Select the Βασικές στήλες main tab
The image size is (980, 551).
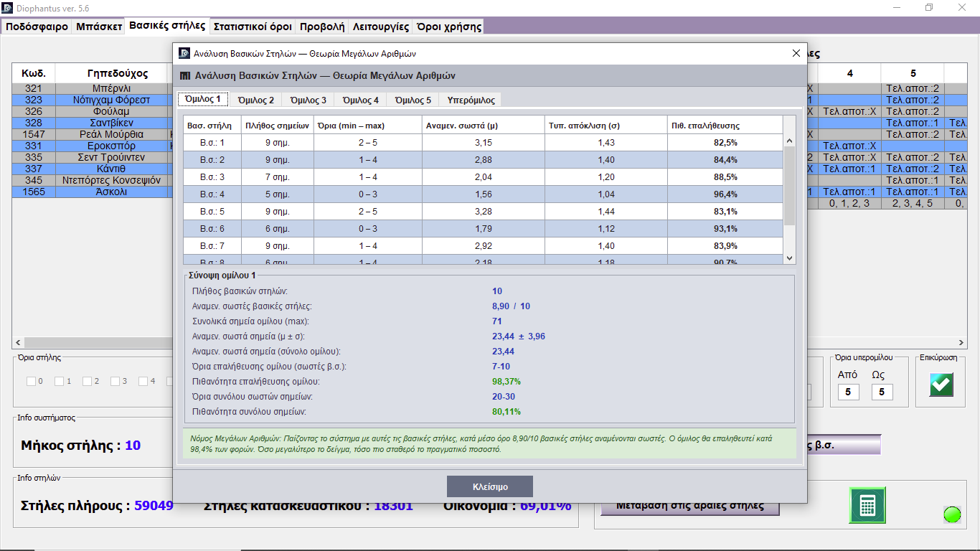(x=167, y=26)
